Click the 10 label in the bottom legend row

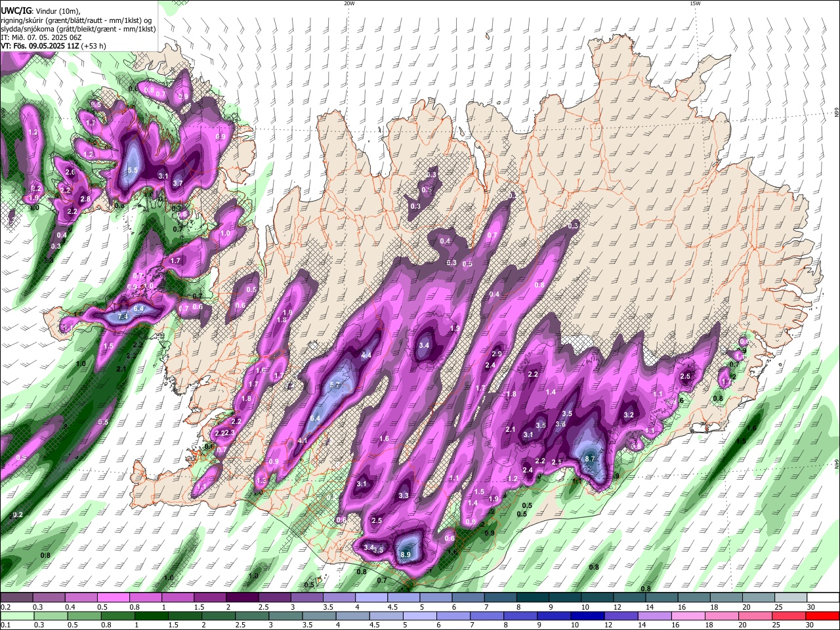click(575, 625)
